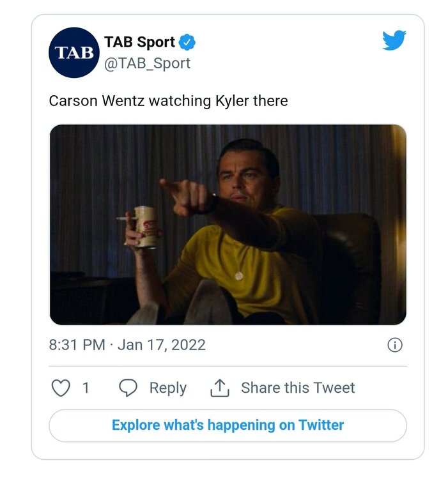Click the Jan 17, 2022 date
This screenshot has width=448, height=479.
pyautogui.click(x=162, y=345)
